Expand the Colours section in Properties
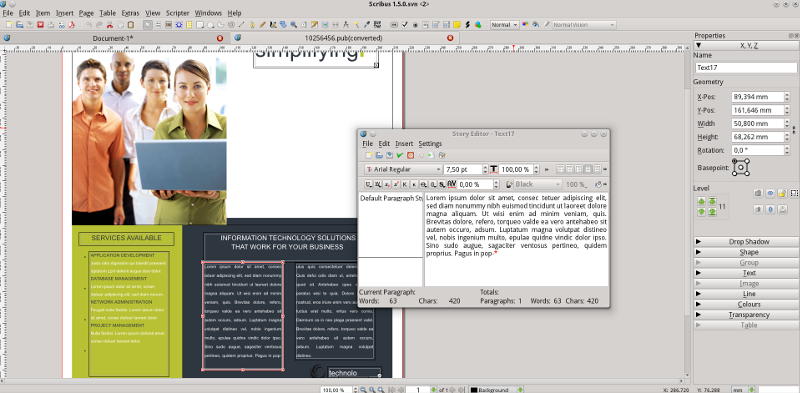 (744, 304)
